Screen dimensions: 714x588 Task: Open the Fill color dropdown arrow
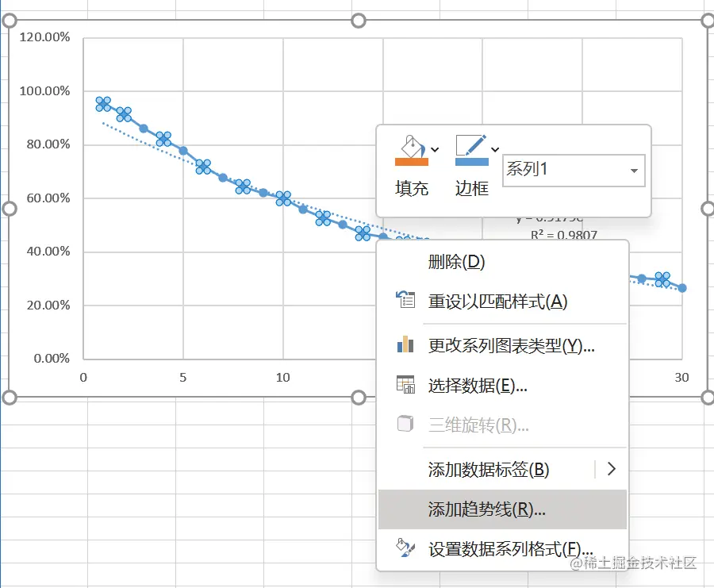[x=435, y=148]
